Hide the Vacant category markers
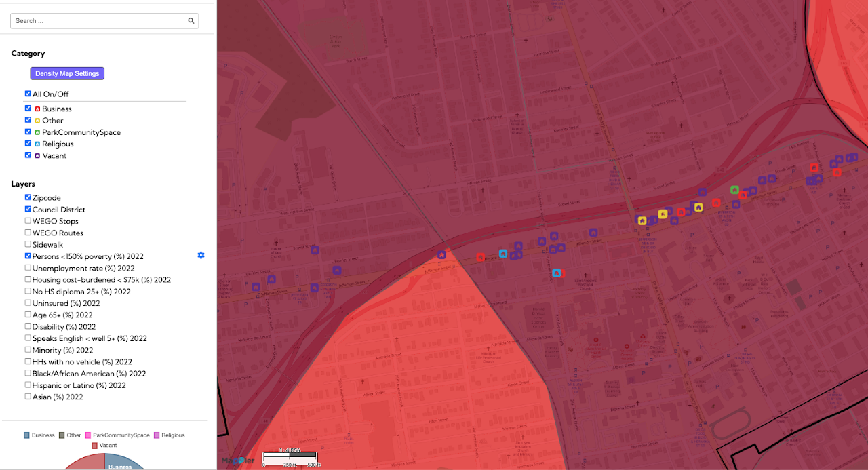This screenshot has height=470, width=868. (x=28, y=155)
